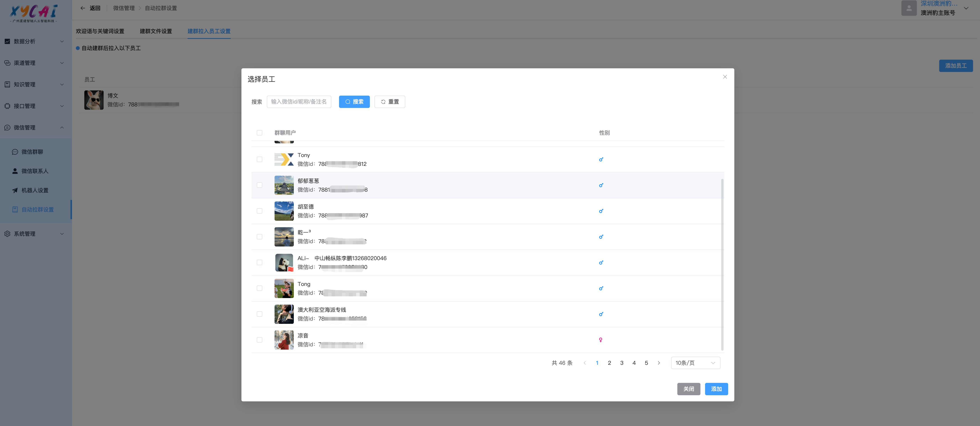Focus the 微信id search input field
The image size is (980, 426).
pos(299,102)
